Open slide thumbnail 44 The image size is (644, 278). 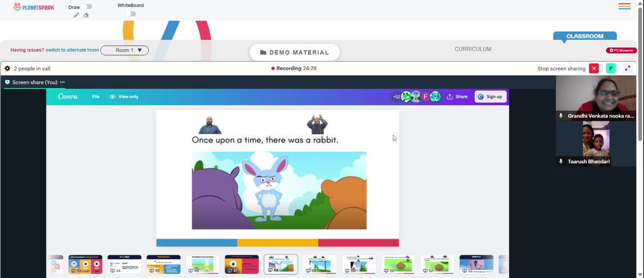point(124,264)
